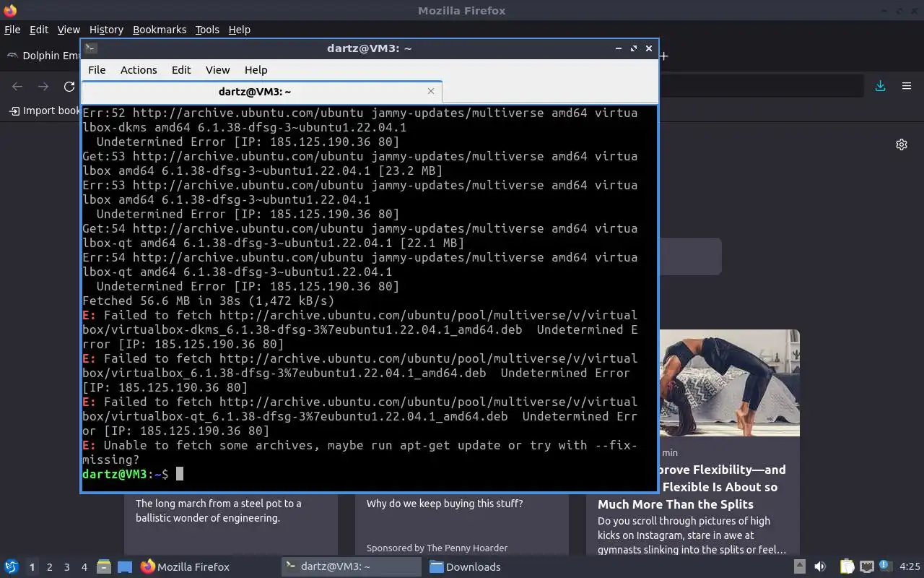Screen dimensions: 924x578
Task: Switch to workspace 1
Action: tap(32, 567)
